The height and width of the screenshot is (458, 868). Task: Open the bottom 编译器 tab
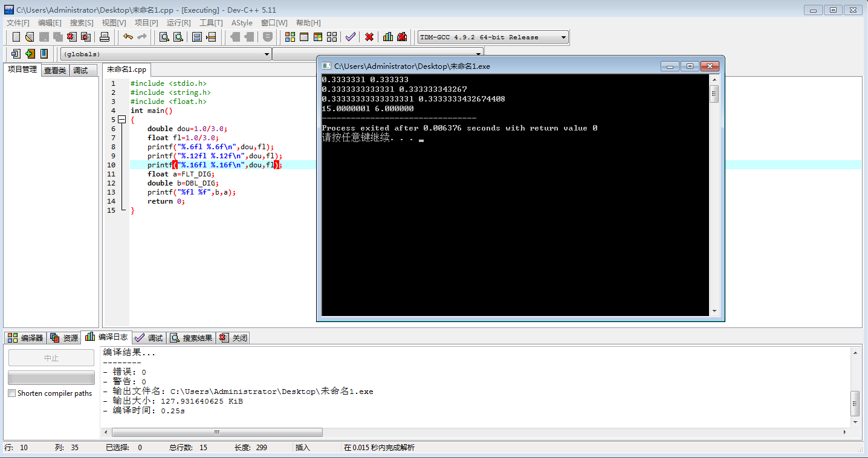point(26,338)
